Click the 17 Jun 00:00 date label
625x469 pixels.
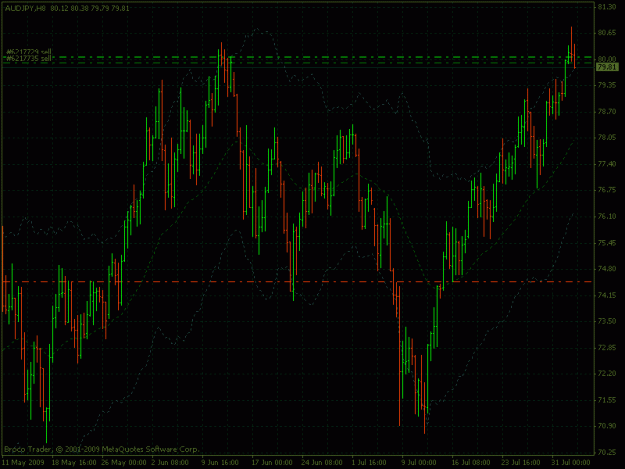pyautogui.click(x=272, y=463)
